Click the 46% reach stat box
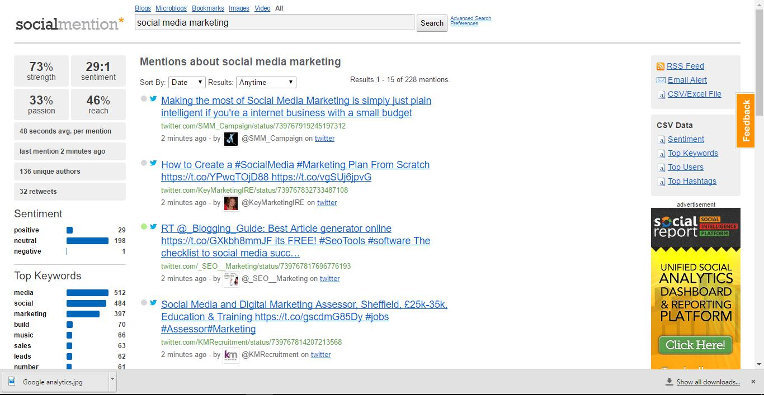This screenshot has height=395, width=764. (98, 105)
